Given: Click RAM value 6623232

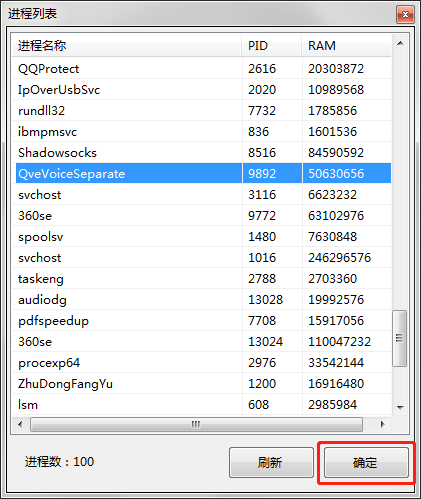Looking at the screenshot, I should tap(332, 195).
